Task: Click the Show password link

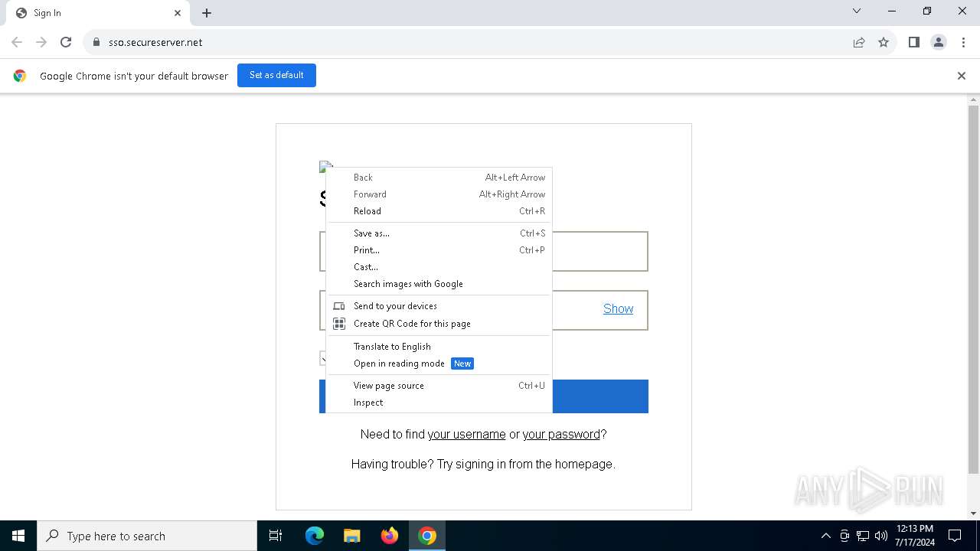Action: [618, 308]
